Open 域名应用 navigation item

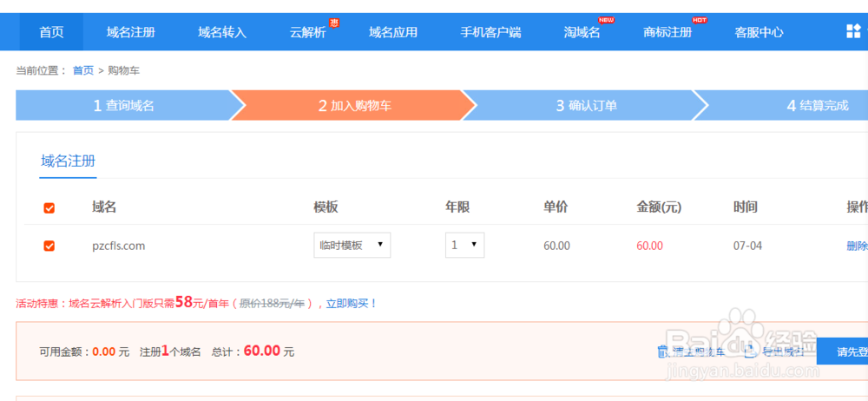point(393,32)
